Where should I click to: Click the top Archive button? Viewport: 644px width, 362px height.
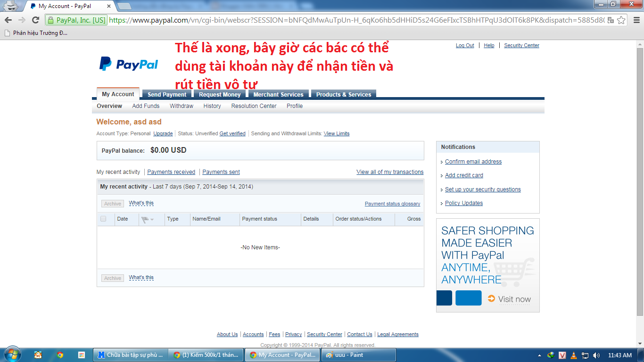(x=113, y=204)
